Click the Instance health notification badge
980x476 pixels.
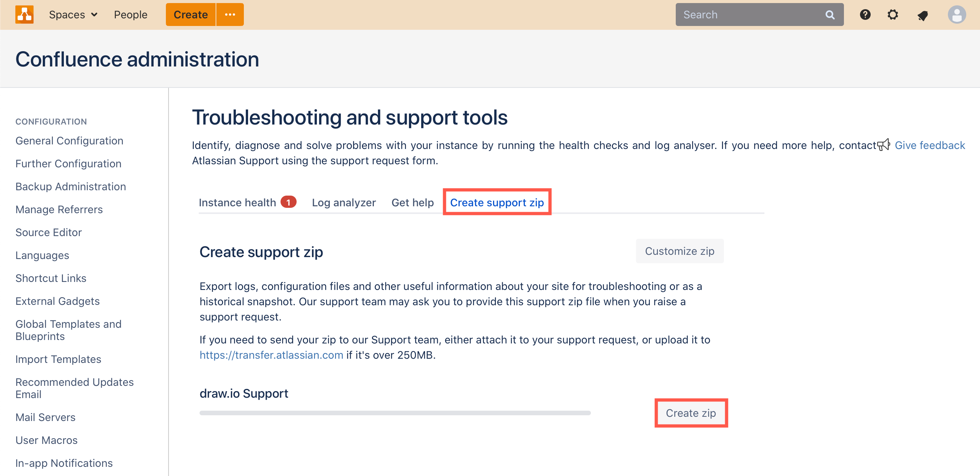click(x=289, y=202)
